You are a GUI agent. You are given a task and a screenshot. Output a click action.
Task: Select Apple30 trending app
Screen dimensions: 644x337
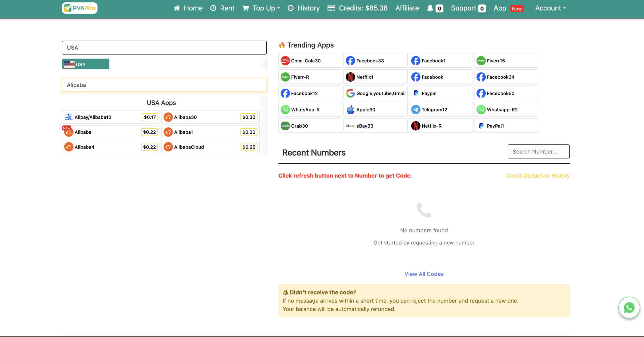pos(375,109)
